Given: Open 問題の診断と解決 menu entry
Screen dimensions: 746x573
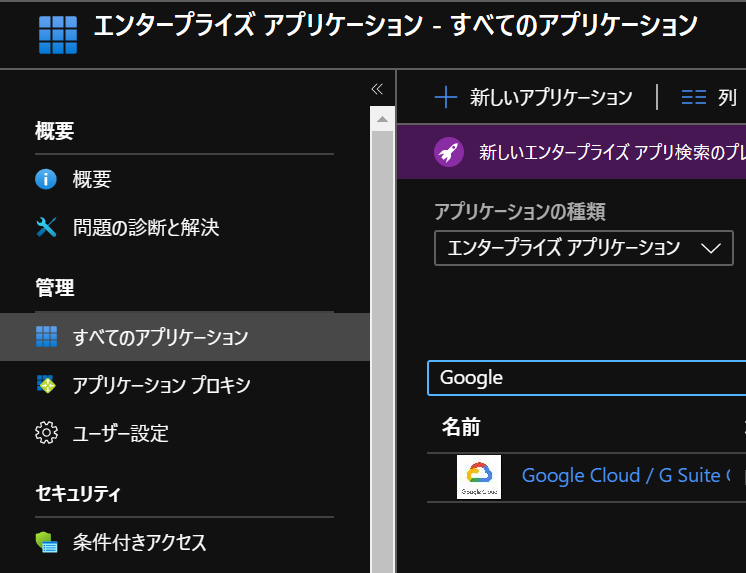Looking at the screenshot, I should click(x=146, y=228).
